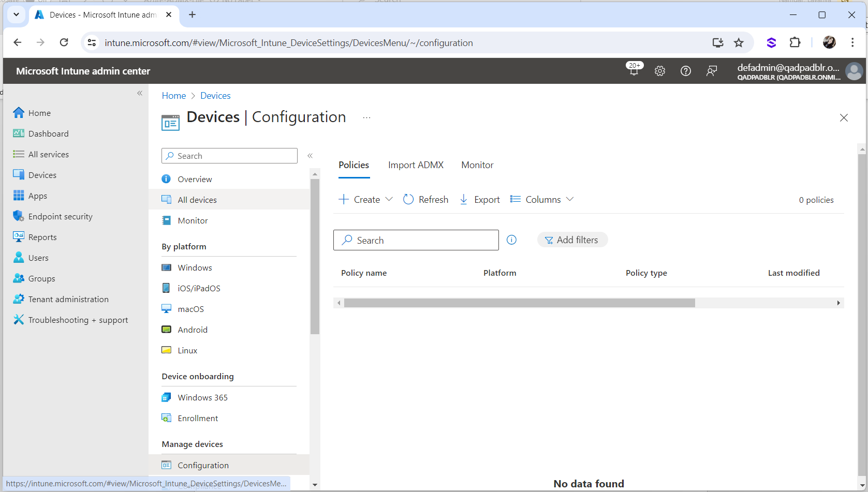Image resolution: width=868 pixels, height=492 pixels.
Task: Click the Home breadcrumb link
Action: point(174,96)
